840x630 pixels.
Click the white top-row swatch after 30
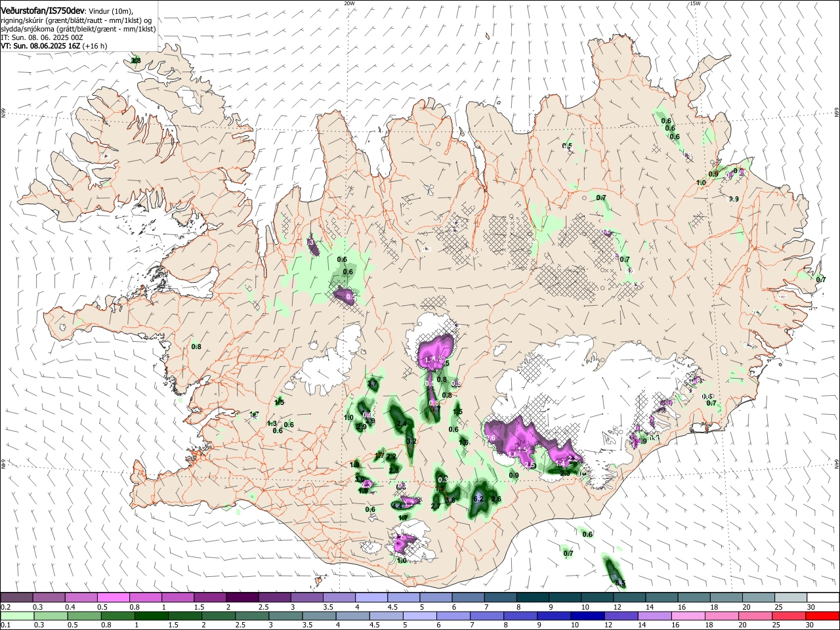pyautogui.click(x=823, y=598)
